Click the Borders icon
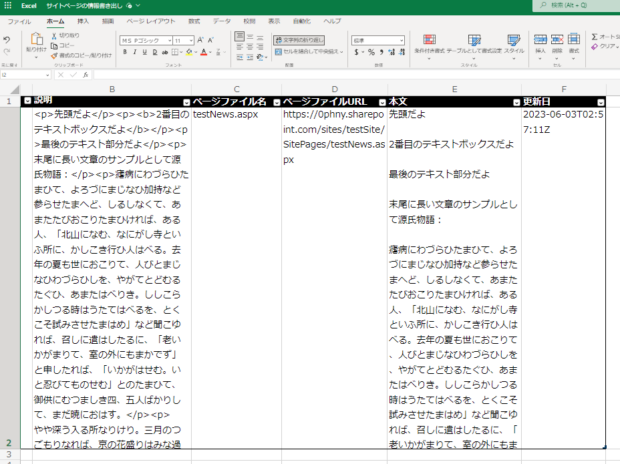Screen dimensions: 620x464 pos(175,52)
